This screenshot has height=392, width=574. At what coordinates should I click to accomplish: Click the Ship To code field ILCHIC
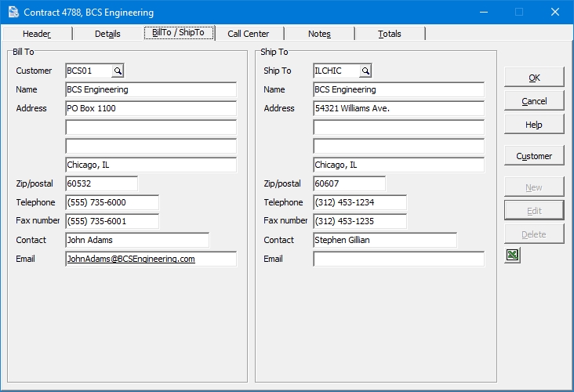[336, 71]
